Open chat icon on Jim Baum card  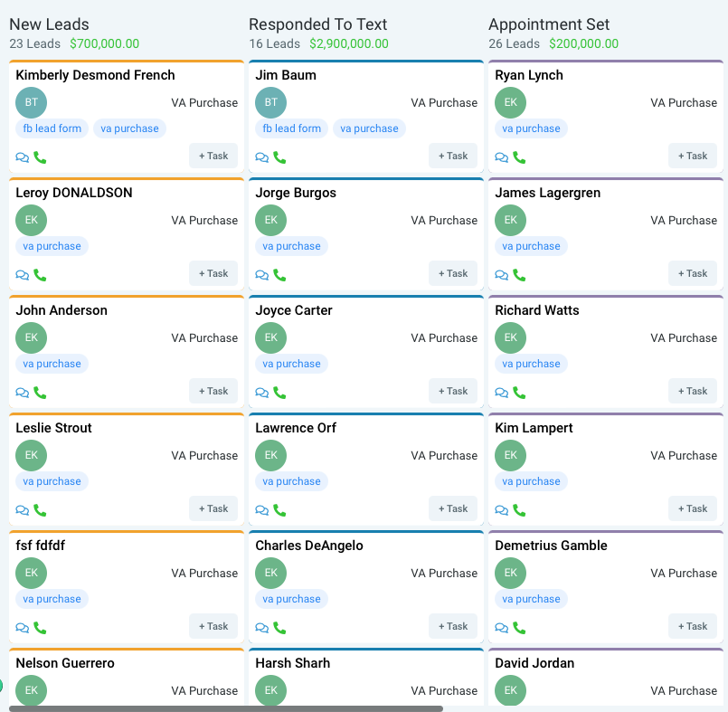[x=262, y=157]
